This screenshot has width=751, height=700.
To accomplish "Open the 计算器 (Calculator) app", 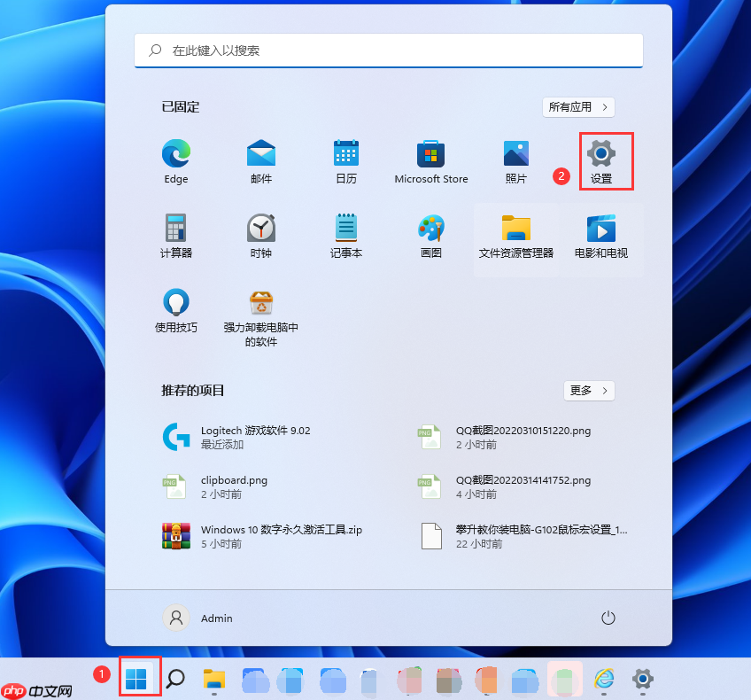I will [175, 233].
